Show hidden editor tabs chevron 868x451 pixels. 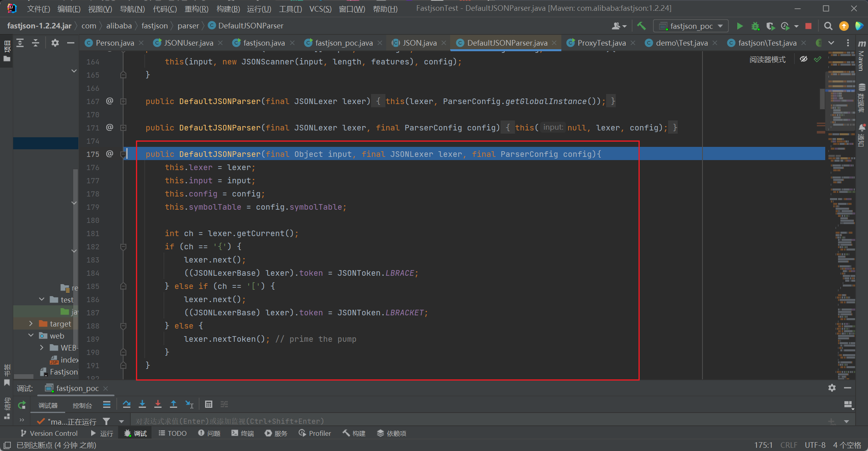[x=831, y=43]
